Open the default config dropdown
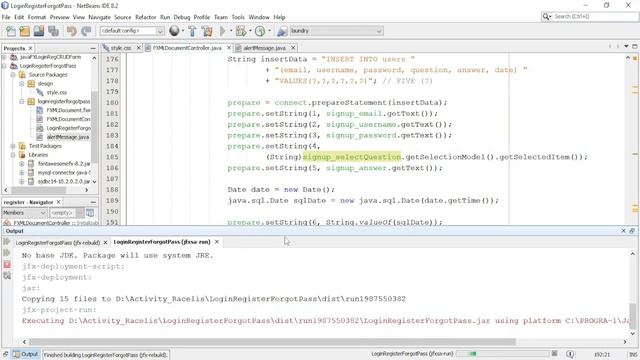 pyautogui.click(x=160, y=31)
